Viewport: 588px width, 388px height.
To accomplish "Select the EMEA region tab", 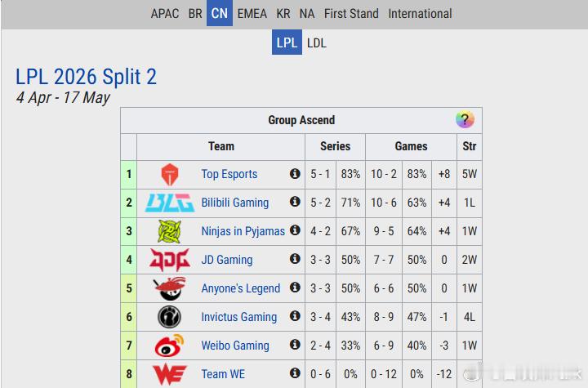I will pyautogui.click(x=252, y=14).
